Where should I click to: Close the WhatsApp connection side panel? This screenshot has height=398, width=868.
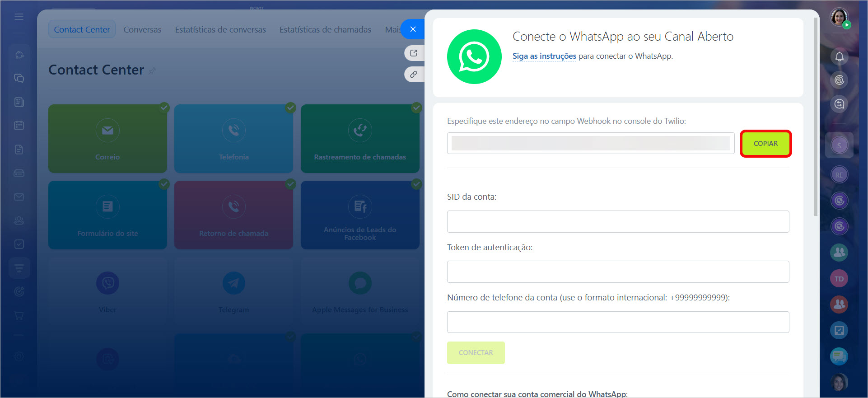point(413,29)
